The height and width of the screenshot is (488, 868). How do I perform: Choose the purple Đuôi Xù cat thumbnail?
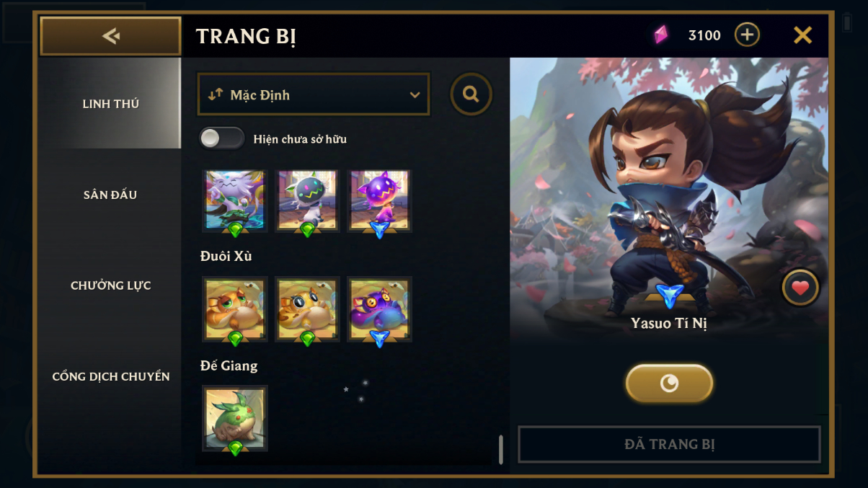(x=379, y=309)
